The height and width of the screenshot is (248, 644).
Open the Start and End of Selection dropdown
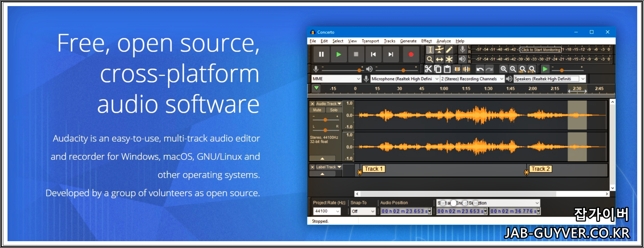coord(488,203)
